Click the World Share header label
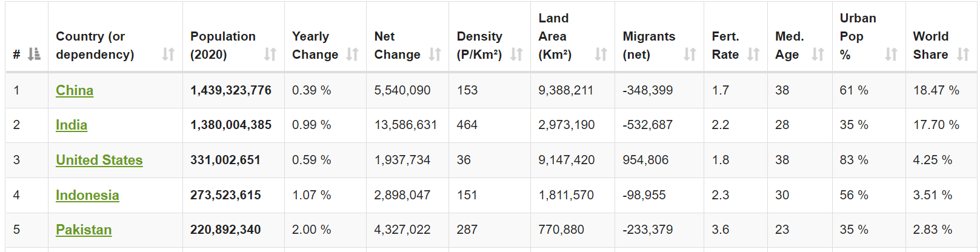The height and width of the screenshot is (252, 980). point(931,45)
